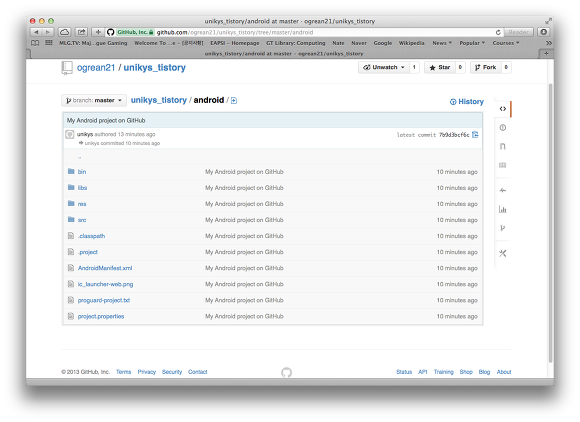Open ogrean21 user link
This screenshot has width=580, height=422.
(96, 68)
